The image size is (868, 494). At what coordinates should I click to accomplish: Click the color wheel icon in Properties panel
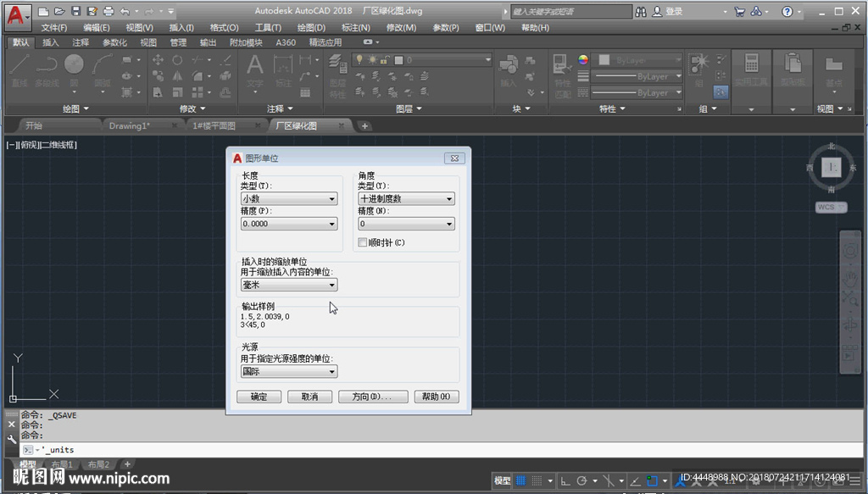[x=583, y=60]
